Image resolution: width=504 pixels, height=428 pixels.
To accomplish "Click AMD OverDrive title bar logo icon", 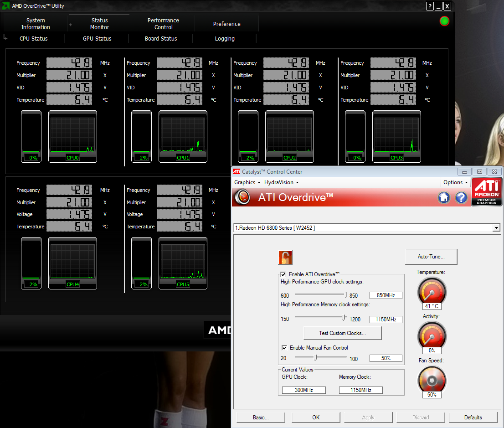I will (x=6, y=6).
